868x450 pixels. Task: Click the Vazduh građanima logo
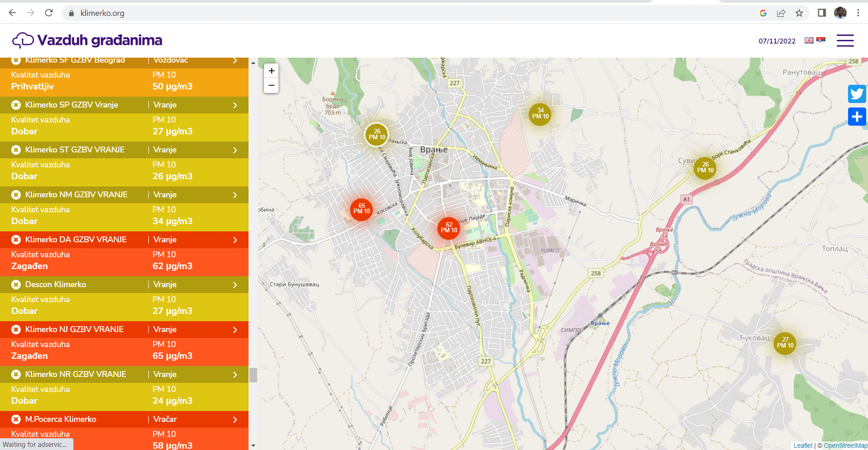pos(87,40)
